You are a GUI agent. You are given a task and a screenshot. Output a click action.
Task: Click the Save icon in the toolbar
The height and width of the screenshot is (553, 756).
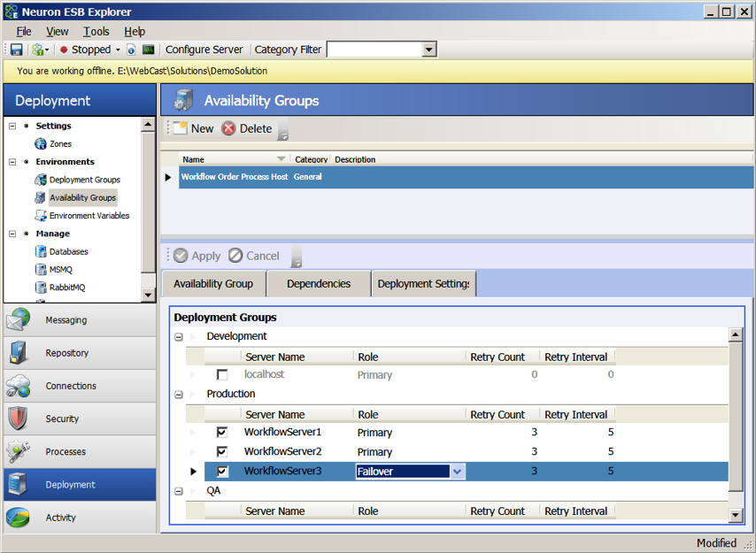pyautogui.click(x=17, y=50)
